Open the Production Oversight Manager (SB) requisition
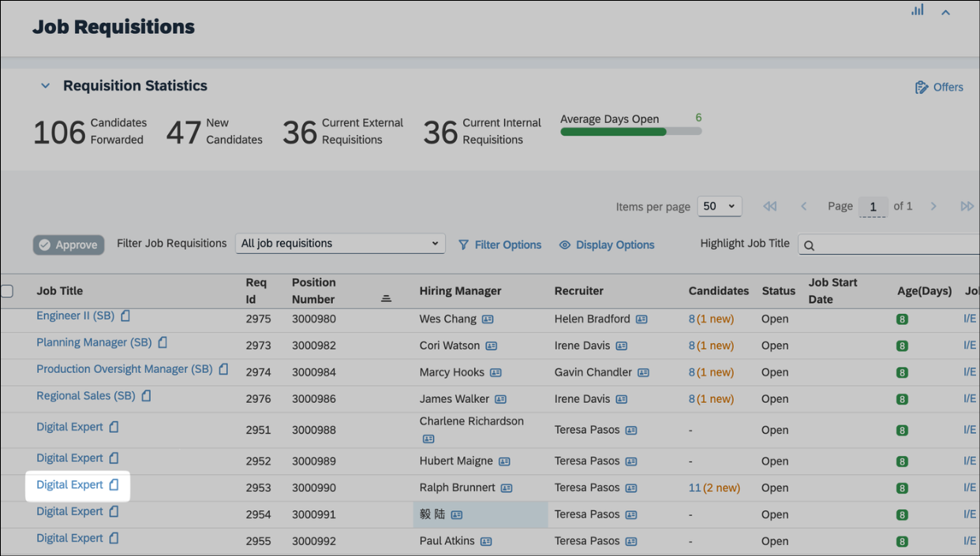980x556 pixels. (125, 369)
